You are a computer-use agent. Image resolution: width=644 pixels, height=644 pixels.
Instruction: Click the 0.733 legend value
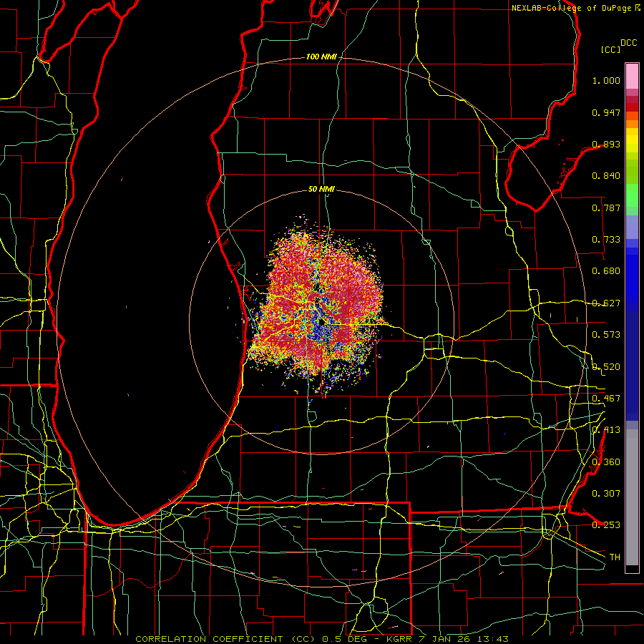606,240
